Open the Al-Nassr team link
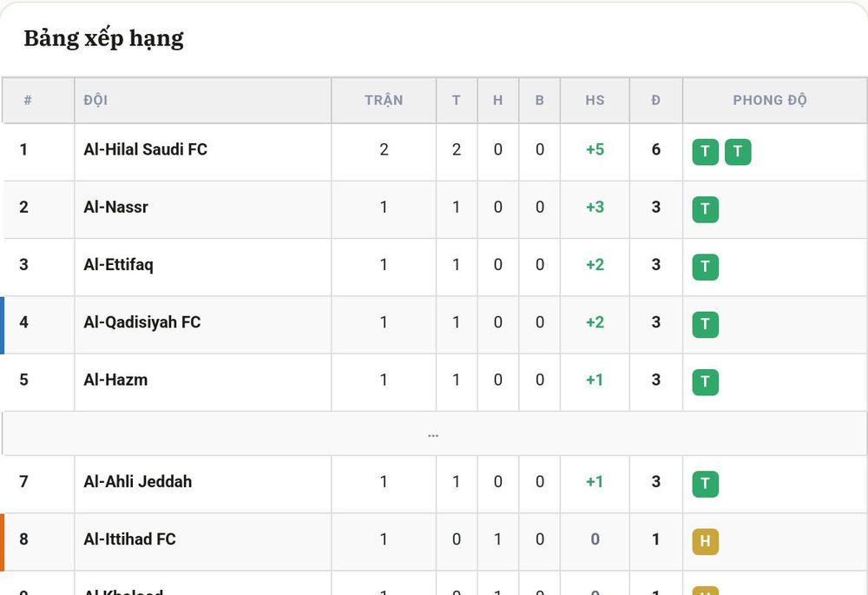The height and width of the screenshot is (595, 868). 115,208
